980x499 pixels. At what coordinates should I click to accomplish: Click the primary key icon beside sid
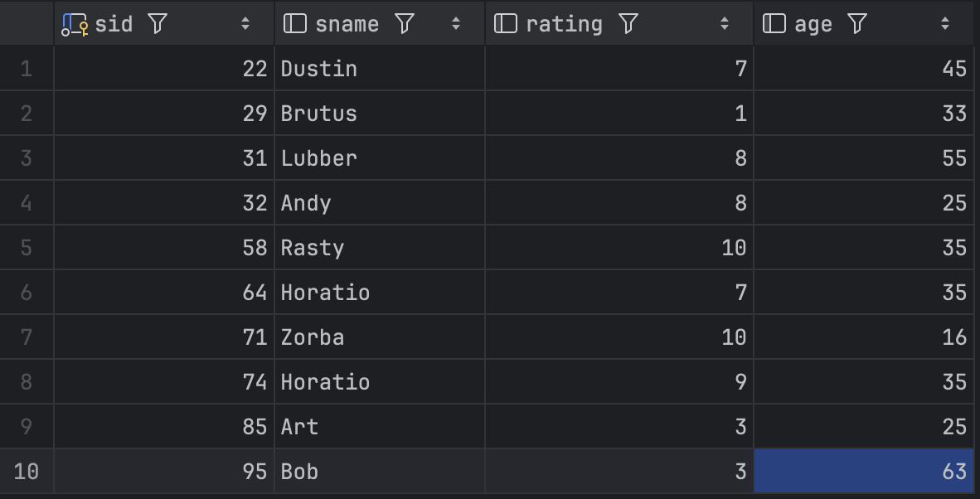75,24
